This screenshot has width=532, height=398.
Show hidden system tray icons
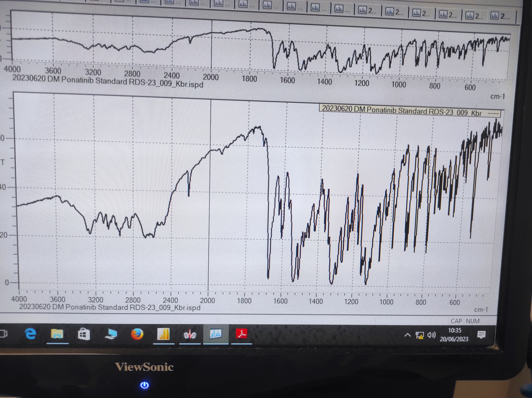(x=407, y=335)
